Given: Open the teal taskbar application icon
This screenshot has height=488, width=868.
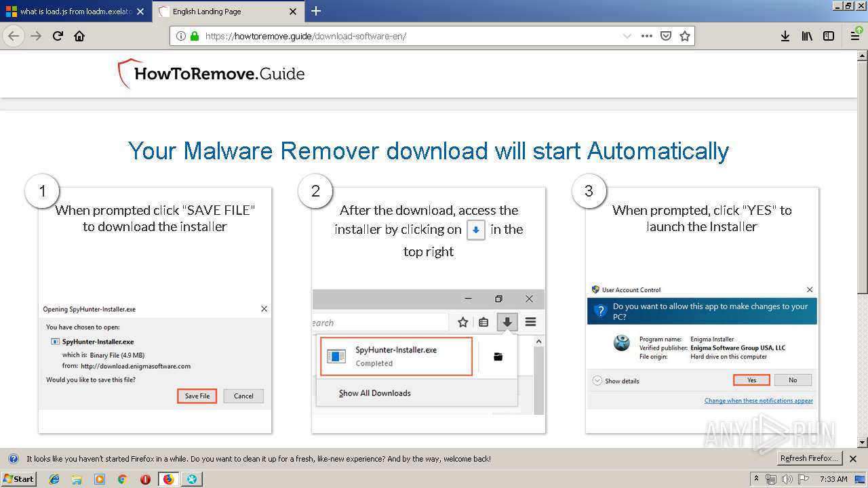Looking at the screenshot, I should click(x=192, y=479).
